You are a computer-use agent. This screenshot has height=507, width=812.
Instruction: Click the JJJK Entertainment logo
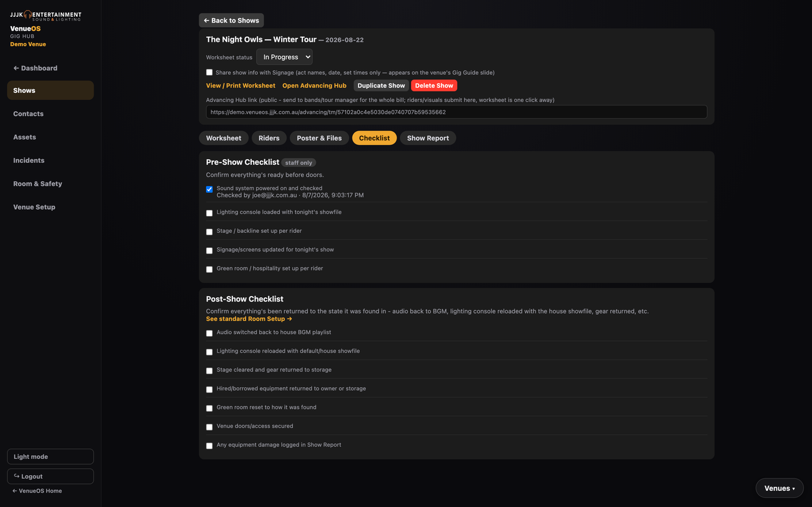click(46, 16)
